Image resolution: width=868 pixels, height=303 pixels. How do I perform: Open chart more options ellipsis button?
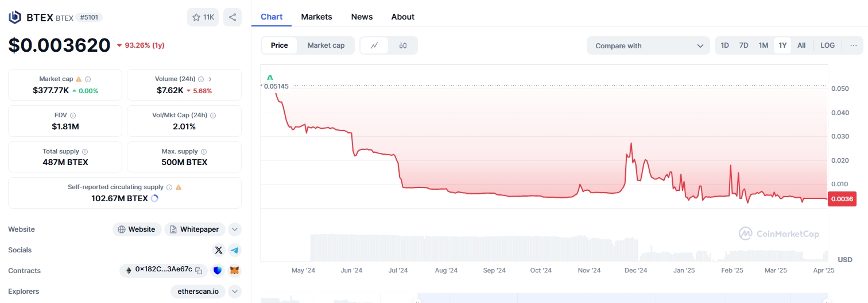click(854, 45)
